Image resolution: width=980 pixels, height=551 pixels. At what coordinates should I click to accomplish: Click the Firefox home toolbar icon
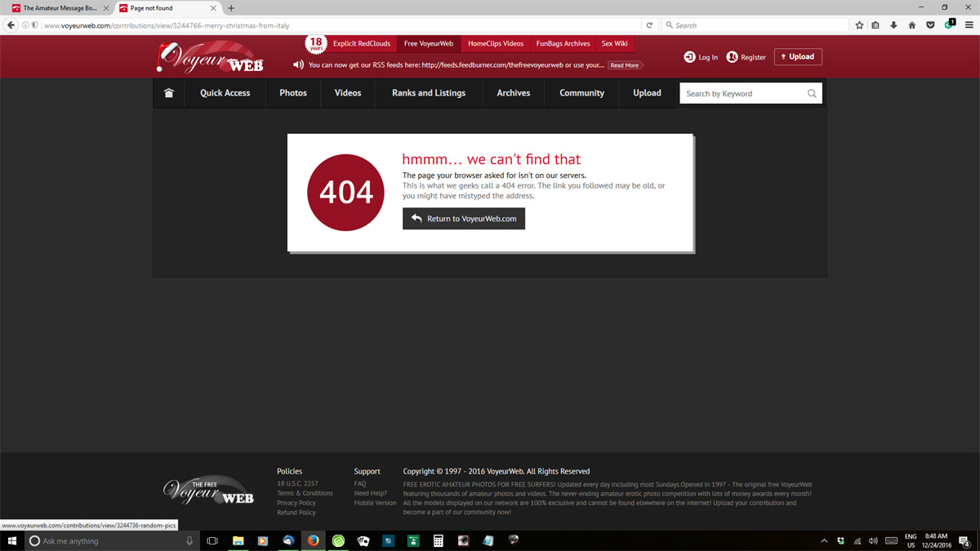(x=911, y=25)
